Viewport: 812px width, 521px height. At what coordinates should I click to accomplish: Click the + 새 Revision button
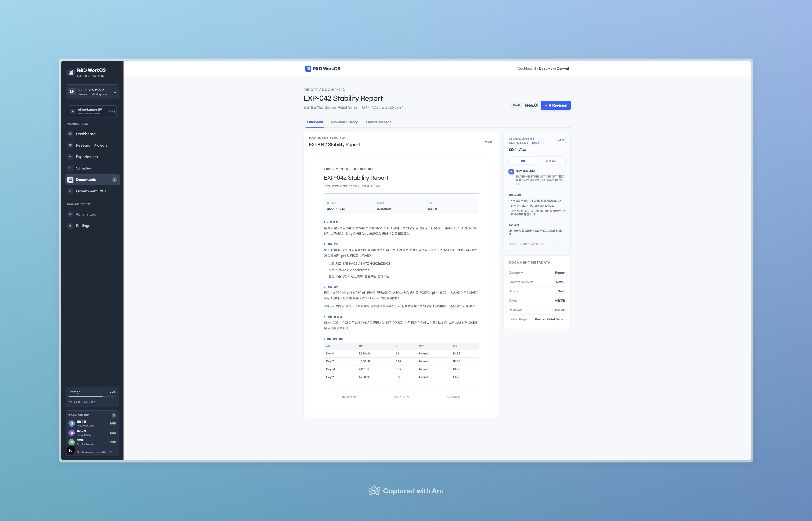tap(555, 105)
